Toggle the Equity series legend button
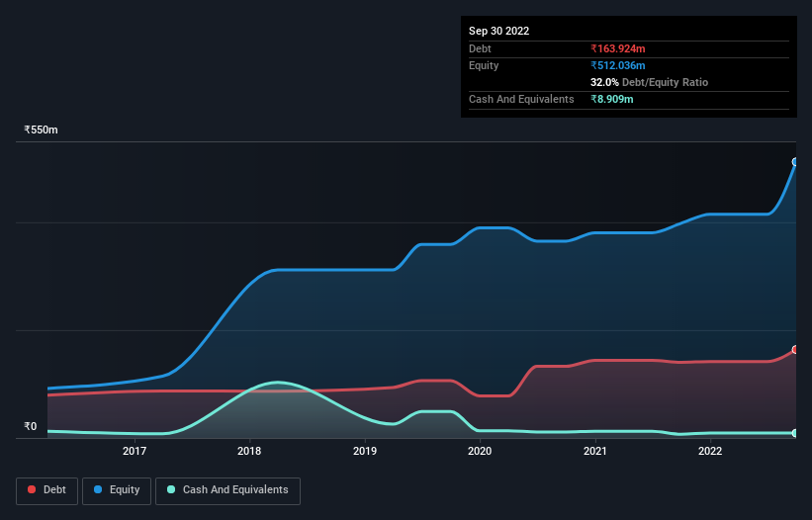This screenshot has height=520, width=812. 117,490
